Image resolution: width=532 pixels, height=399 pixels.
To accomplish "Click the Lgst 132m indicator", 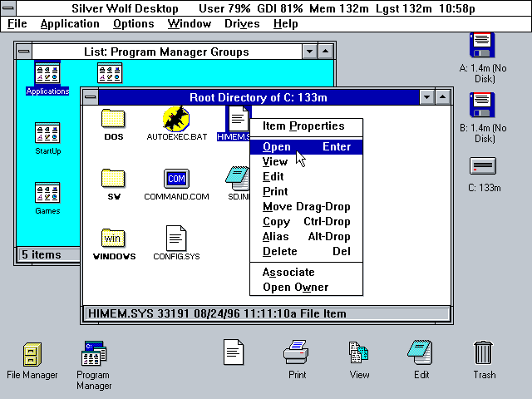I will (x=404, y=8).
